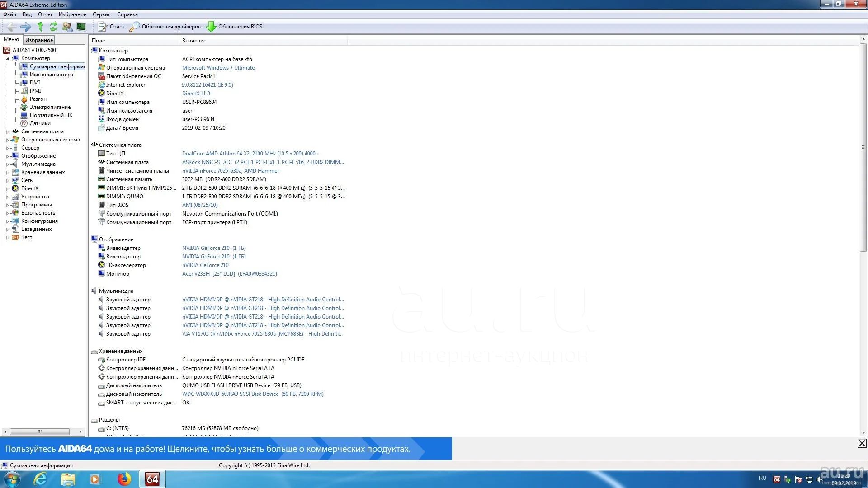
Task: Click the green monitor toolbar icon
Action: pyautogui.click(x=81, y=27)
